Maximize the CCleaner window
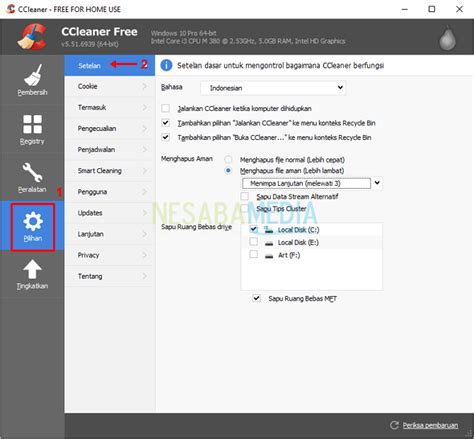Viewport: 474px width, 439px height. [x=432, y=9]
